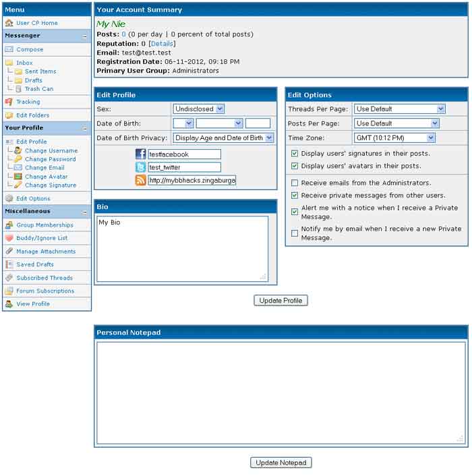Click the Compose envelope icon
472x476 pixels.
(9, 49)
